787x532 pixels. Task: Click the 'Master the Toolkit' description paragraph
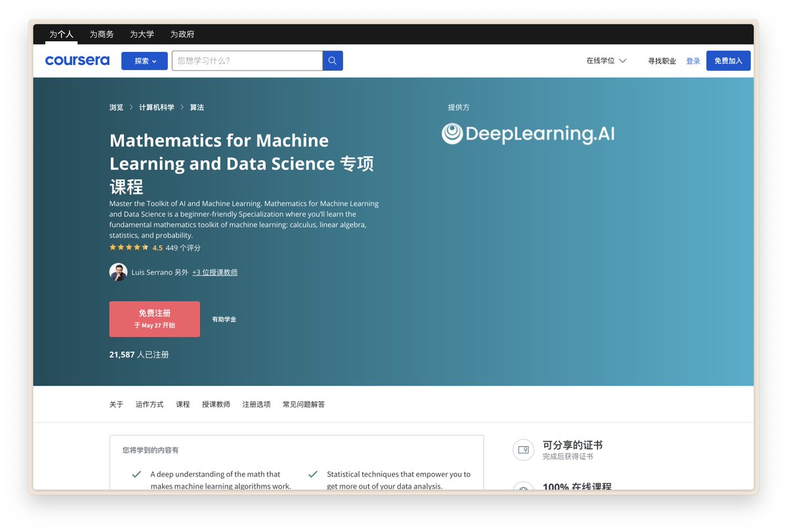[244, 220]
